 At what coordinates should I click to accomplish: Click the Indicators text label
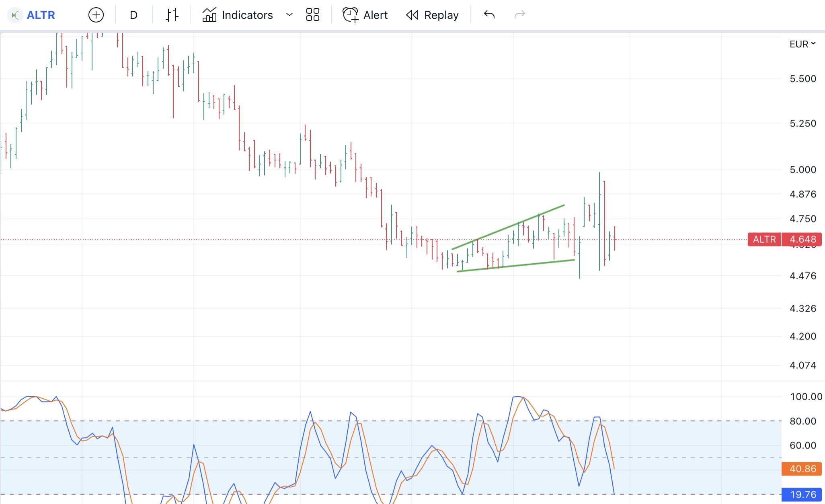[x=247, y=15]
